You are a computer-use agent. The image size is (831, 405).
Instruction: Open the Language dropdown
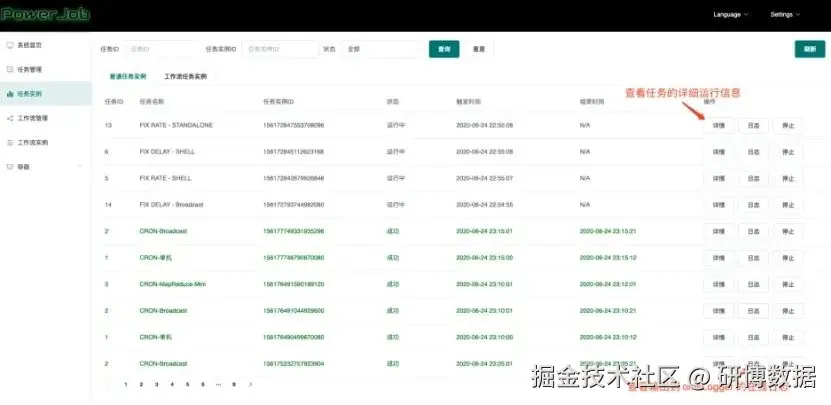730,14
